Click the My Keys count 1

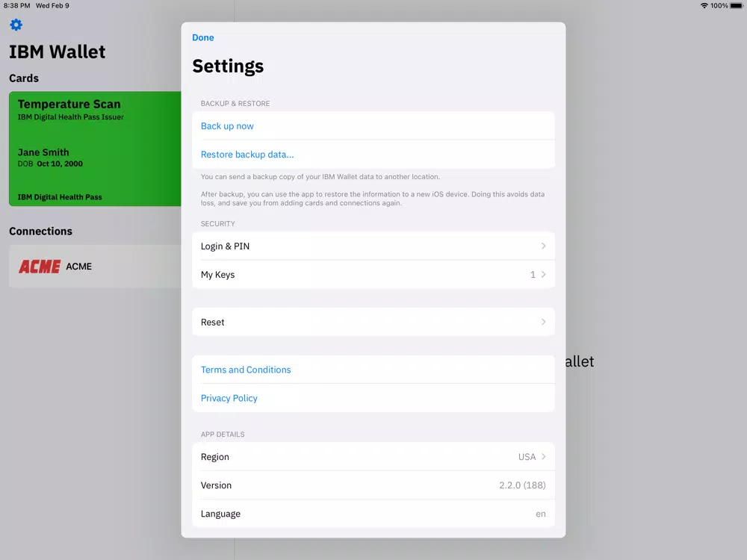pyautogui.click(x=533, y=274)
